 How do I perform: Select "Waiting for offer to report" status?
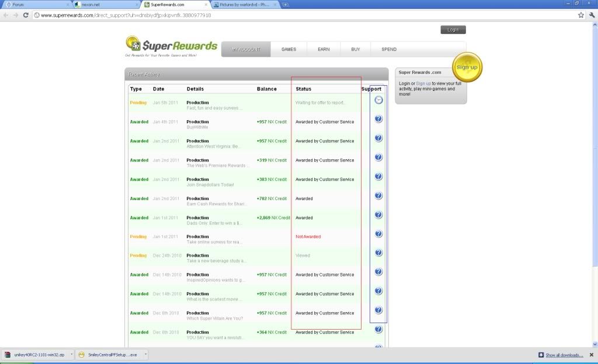321,103
